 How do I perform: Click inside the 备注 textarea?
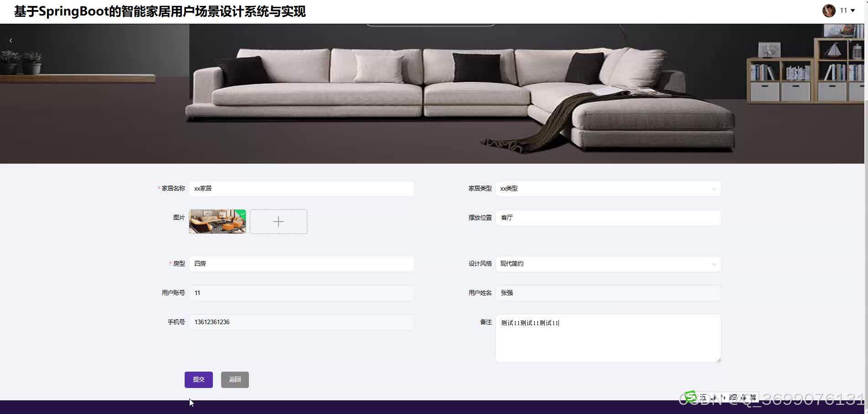click(x=608, y=338)
